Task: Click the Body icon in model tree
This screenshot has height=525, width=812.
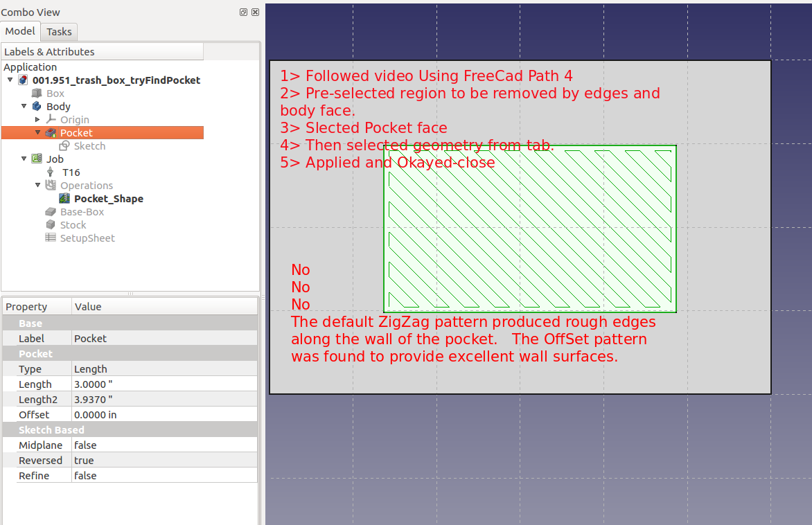Action: tap(37, 107)
